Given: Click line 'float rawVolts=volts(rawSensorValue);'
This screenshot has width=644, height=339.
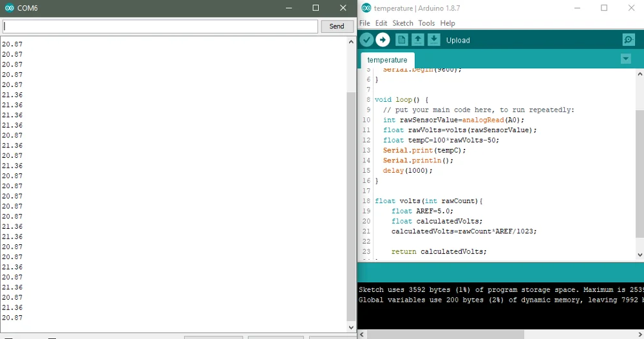Looking at the screenshot, I should (x=460, y=130).
